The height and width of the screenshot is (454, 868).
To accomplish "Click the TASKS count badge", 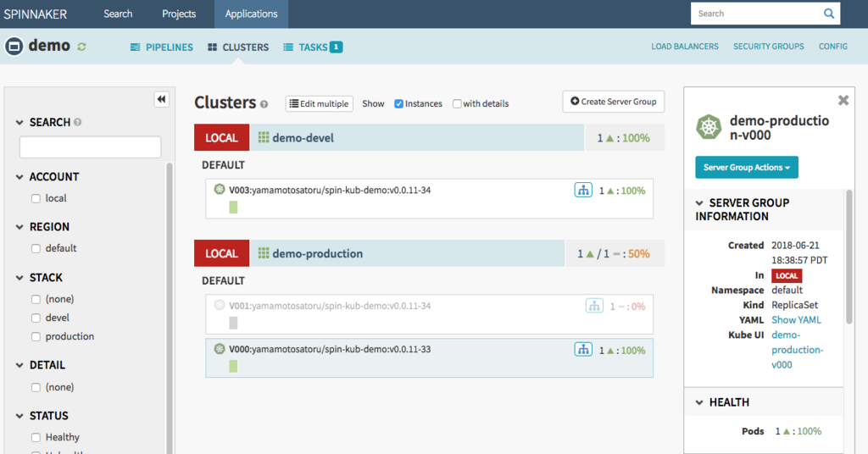I will 336,47.
